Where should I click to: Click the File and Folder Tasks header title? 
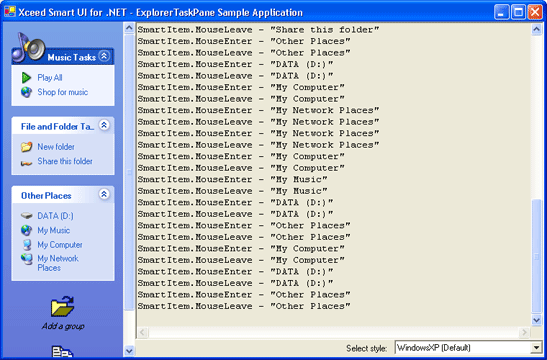[58, 127]
